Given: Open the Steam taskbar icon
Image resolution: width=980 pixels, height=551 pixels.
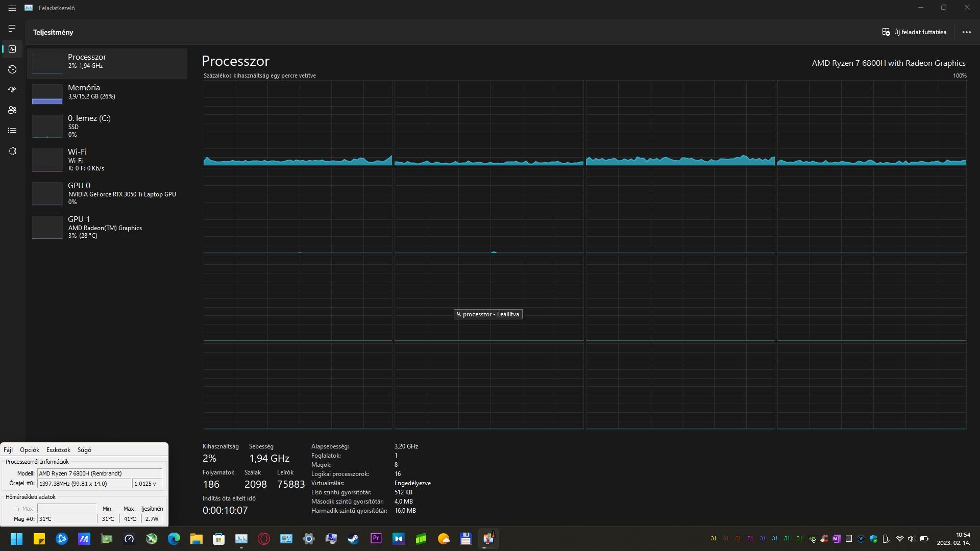Looking at the screenshot, I should point(354,539).
